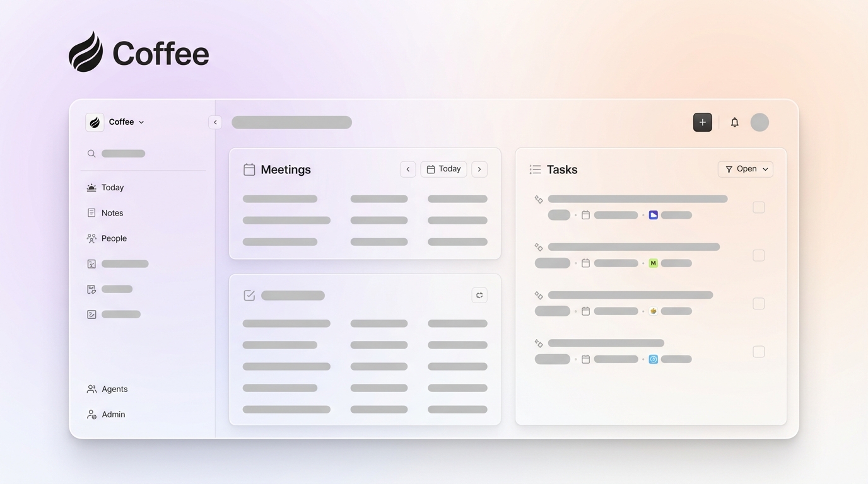
Task: Click the user avatar circle
Action: coord(759,122)
